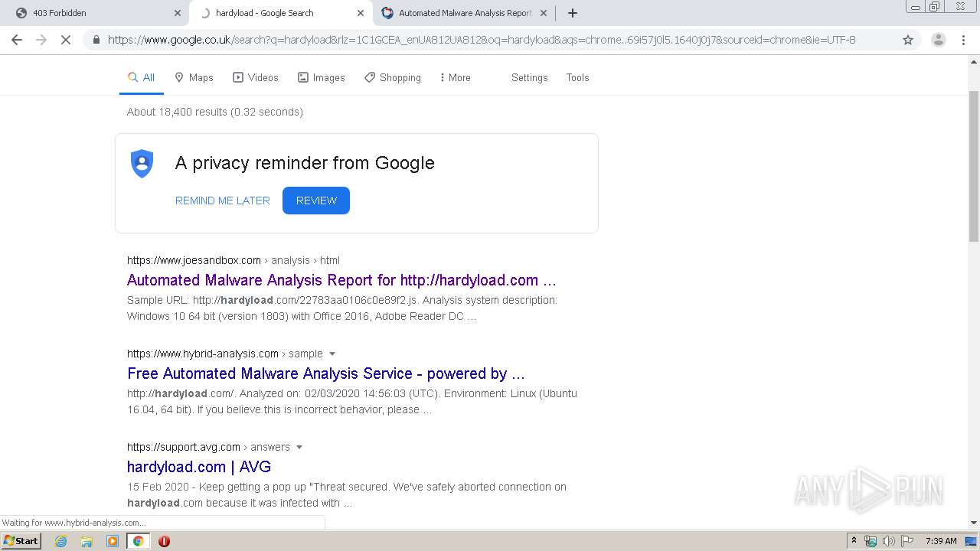
Task: Click the 7:39 AM clock
Action: click(941, 541)
